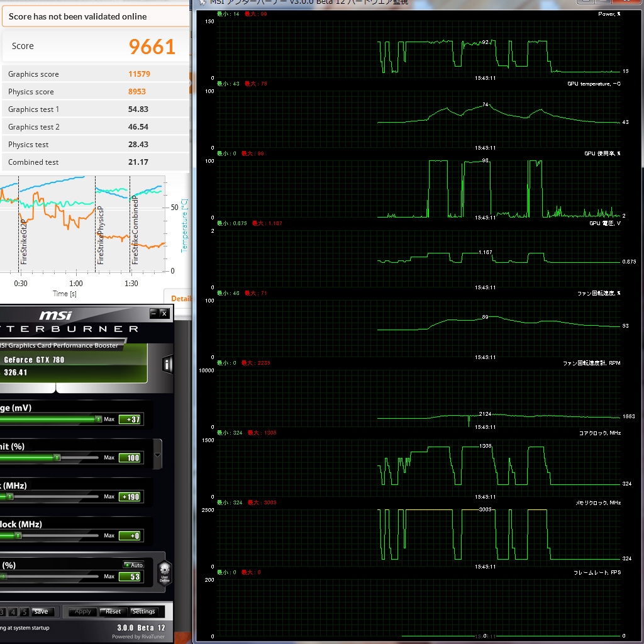The width and height of the screenshot is (644, 644).
Task: Click the fan RPM monitoring graph
Action: pyautogui.click(x=418, y=398)
